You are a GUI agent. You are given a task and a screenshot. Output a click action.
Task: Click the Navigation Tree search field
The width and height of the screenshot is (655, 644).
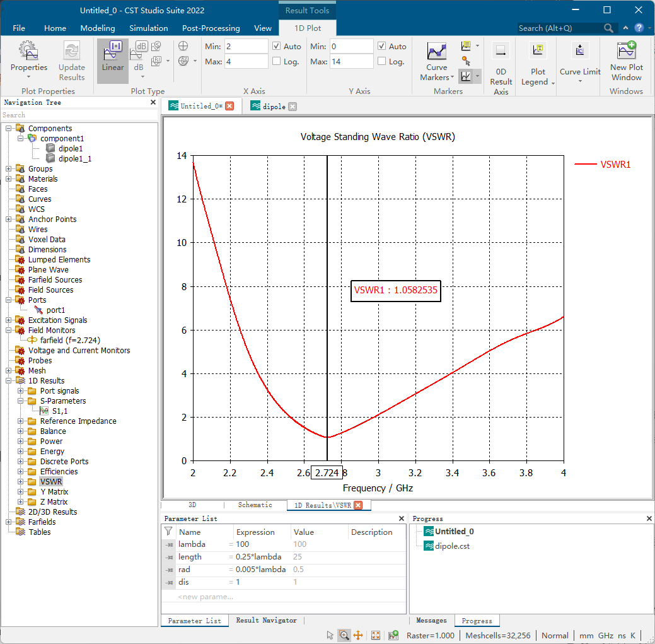point(79,115)
